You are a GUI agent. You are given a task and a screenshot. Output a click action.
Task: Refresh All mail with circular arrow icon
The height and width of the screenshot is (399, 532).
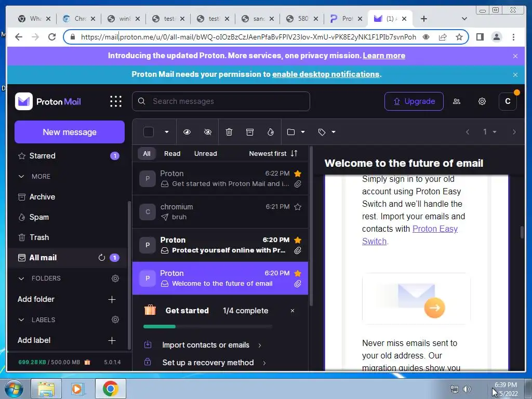pyautogui.click(x=102, y=258)
